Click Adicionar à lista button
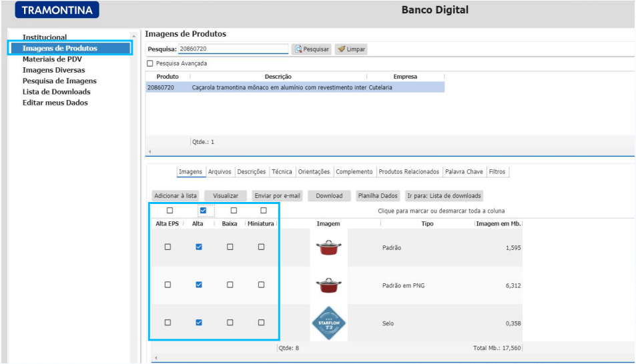The height and width of the screenshot is (364, 636). point(176,196)
